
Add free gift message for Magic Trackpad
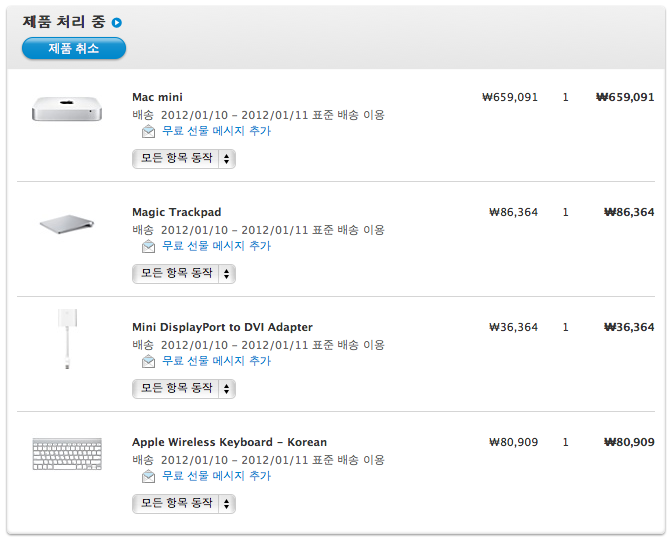217,246
